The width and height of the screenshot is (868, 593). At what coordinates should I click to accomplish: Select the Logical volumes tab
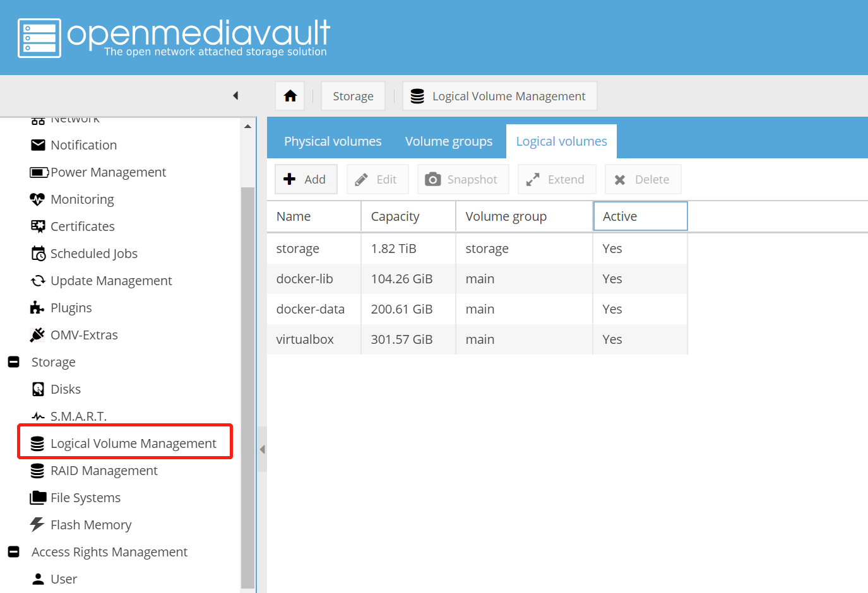coord(561,141)
